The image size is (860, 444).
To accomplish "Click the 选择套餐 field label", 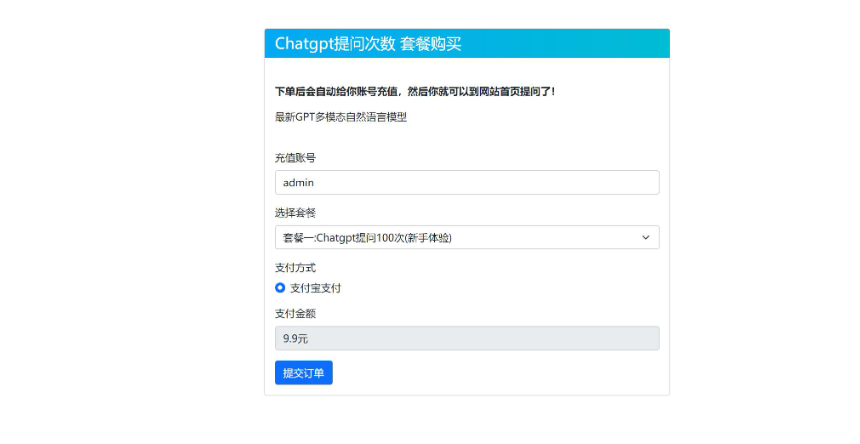I will (295, 213).
